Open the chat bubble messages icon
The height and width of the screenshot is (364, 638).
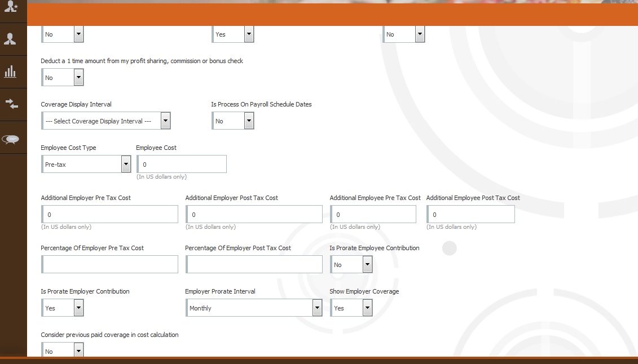[10, 139]
